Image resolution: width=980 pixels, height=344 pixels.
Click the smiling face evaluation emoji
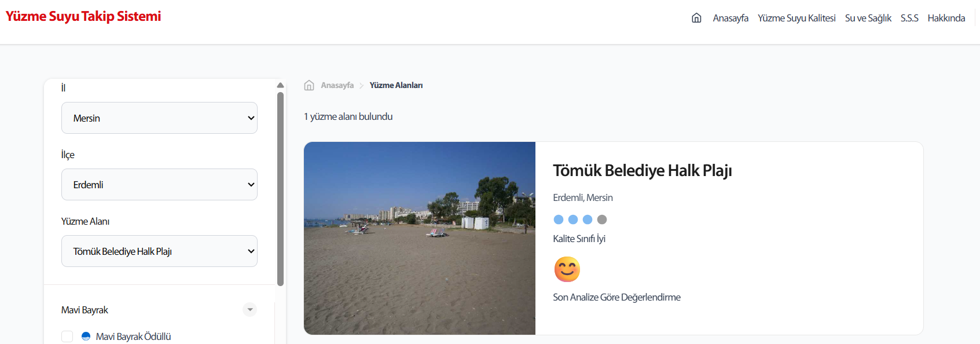tap(567, 269)
